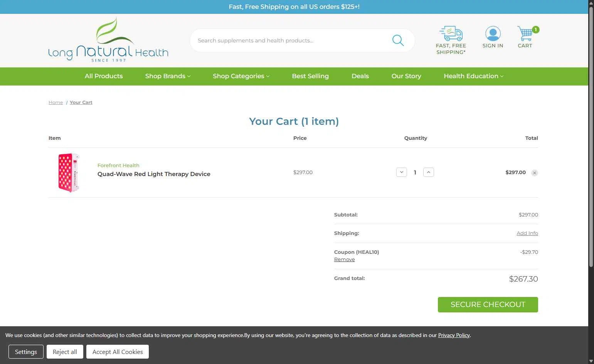Click Accept All Cookies
The image size is (594, 364).
click(118, 352)
